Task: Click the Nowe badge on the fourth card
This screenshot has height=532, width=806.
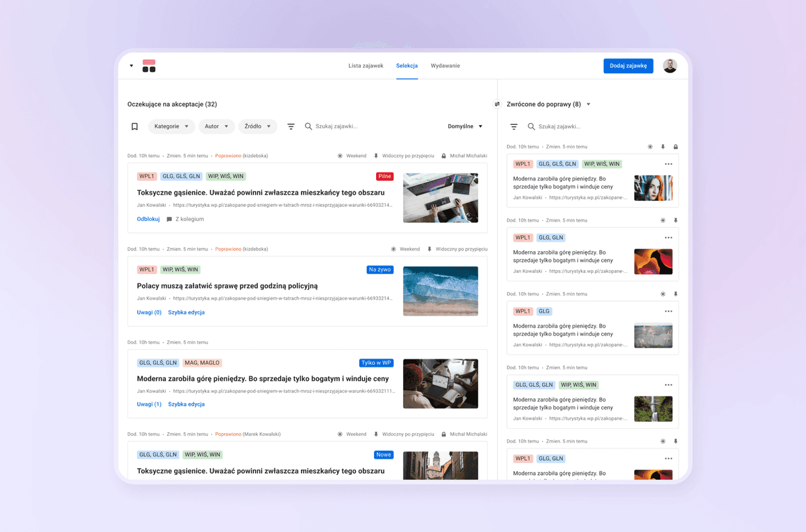Action: tap(384, 455)
